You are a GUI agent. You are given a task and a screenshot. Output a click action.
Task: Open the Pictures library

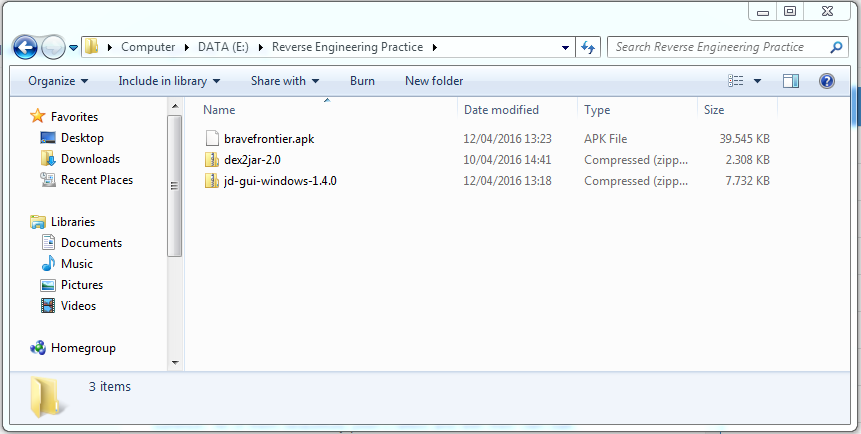pos(82,285)
